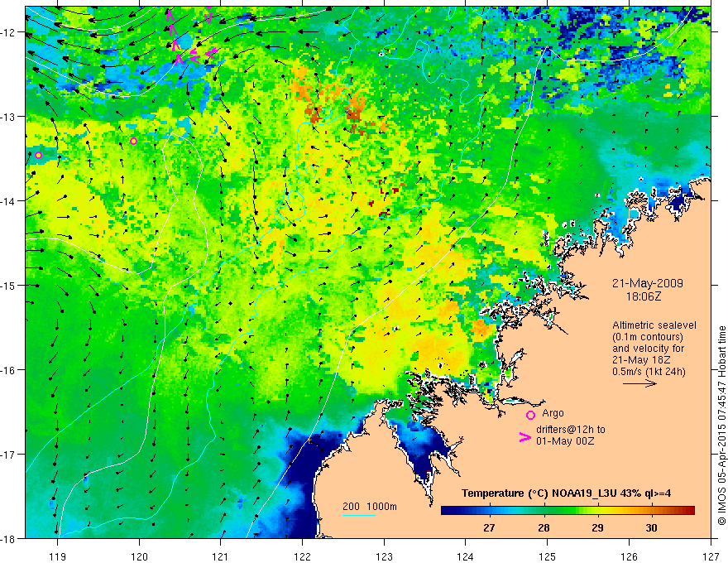Click latitude axis label -14
Viewport: 728px width, 563px height.
[9, 201]
